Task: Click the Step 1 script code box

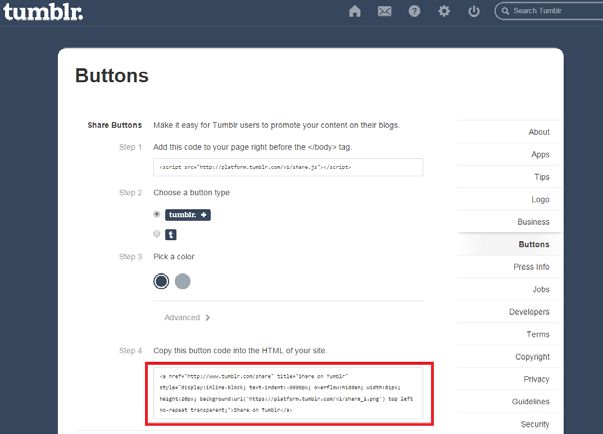Action: tap(288, 167)
